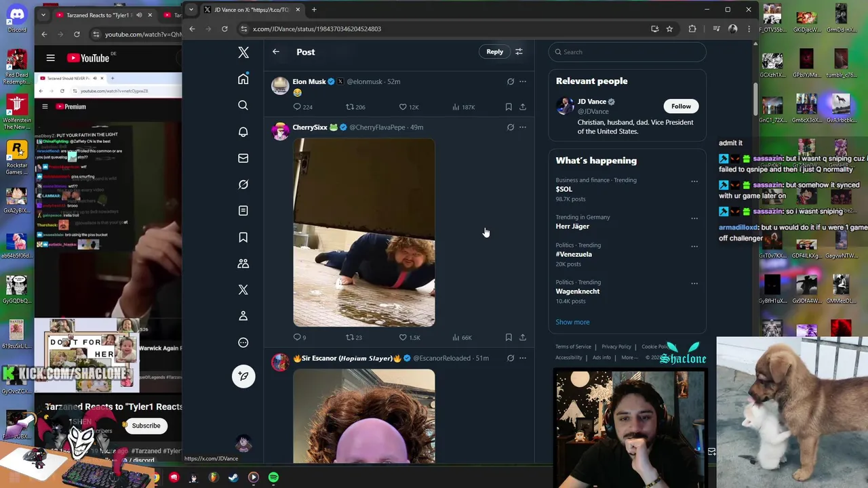Open JD Vance profile in Relevant people
The image size is (868, 488).
pos(593,102)
